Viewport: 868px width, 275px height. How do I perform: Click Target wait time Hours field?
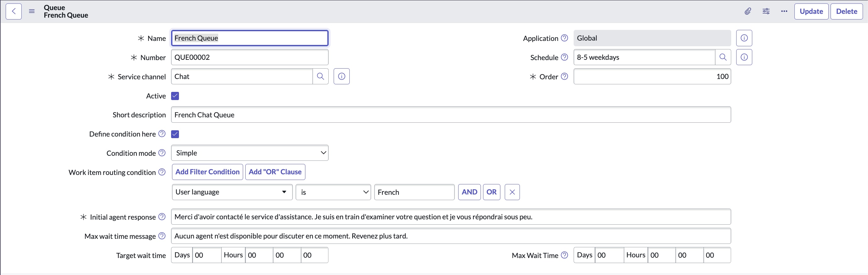259,255
